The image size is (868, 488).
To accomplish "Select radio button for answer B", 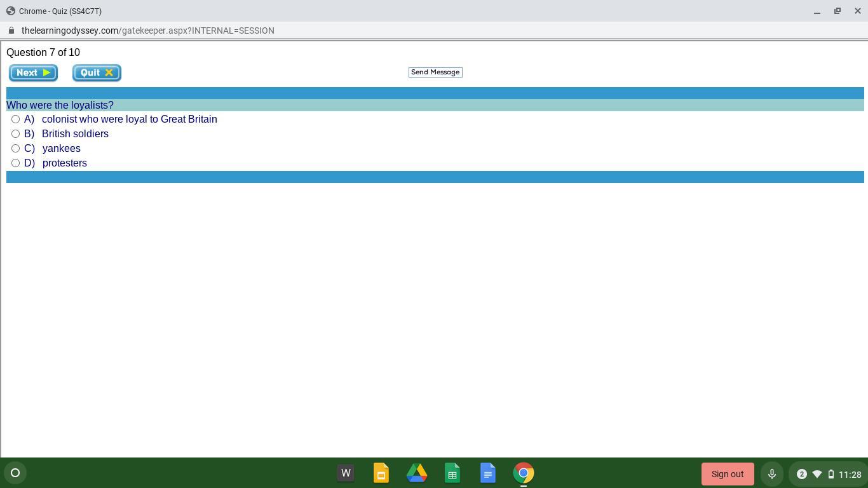I will [16, 133].
